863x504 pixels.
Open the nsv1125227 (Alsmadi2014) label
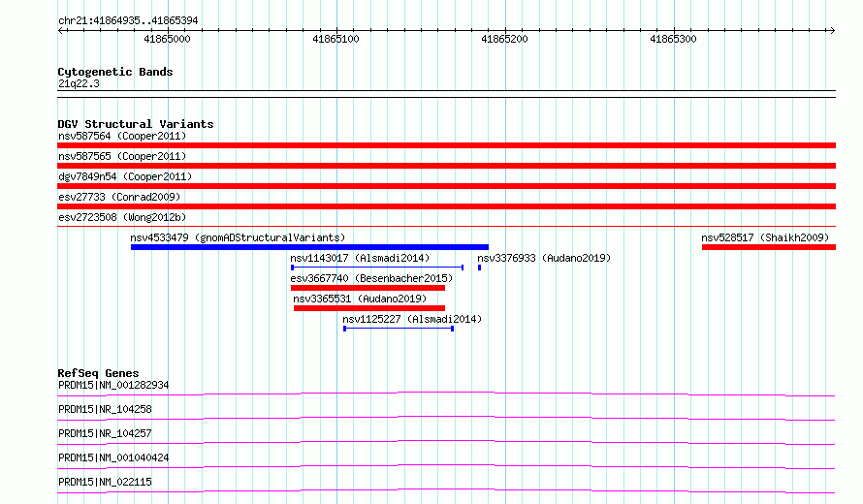[412, 319]
